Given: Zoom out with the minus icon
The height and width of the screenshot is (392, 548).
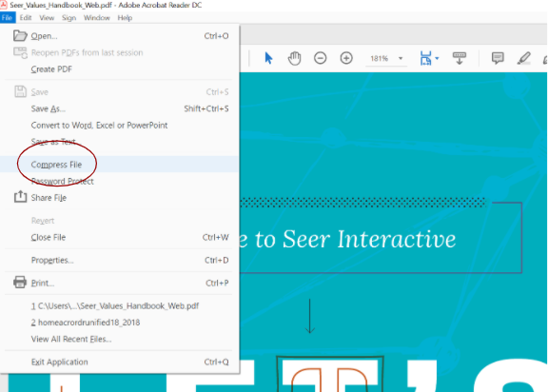Looking at the screenshot, I should coord(320,58).
